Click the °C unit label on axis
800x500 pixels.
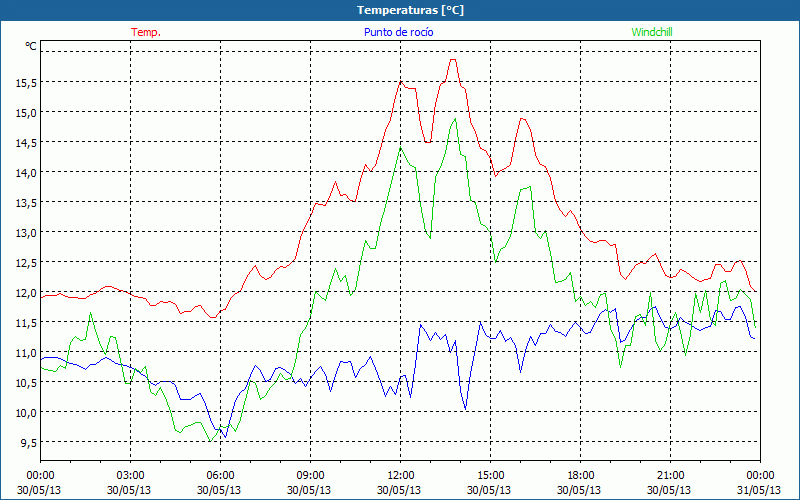point(31,46)
